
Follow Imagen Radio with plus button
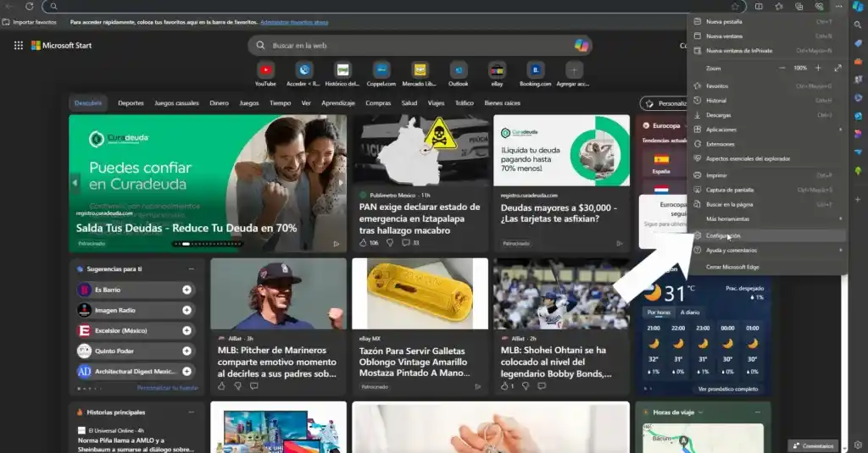pos(187,310)
